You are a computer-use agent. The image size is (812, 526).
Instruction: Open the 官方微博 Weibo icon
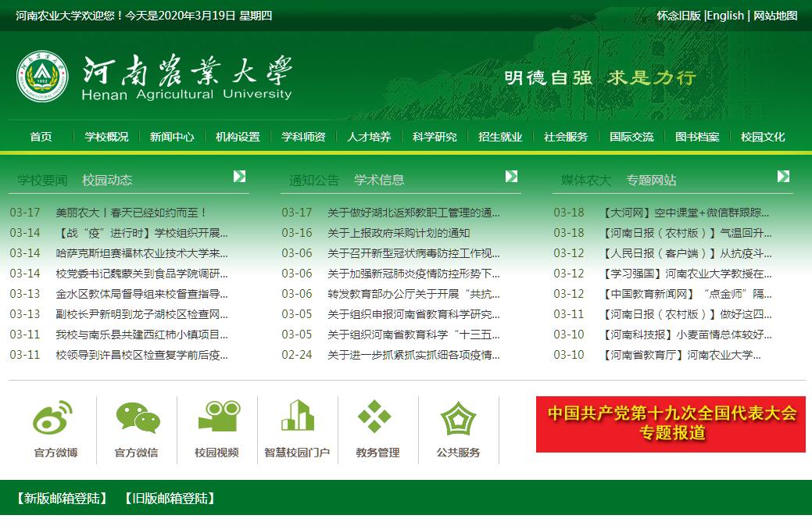[x=54, y=418]
